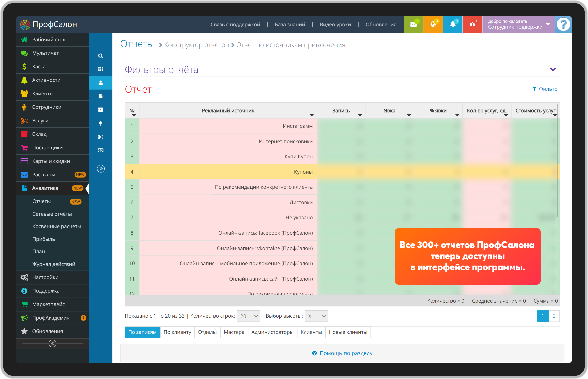Click the document icon in blue sidebar
The image size is (588, 379).
click(x=100, y=96)
